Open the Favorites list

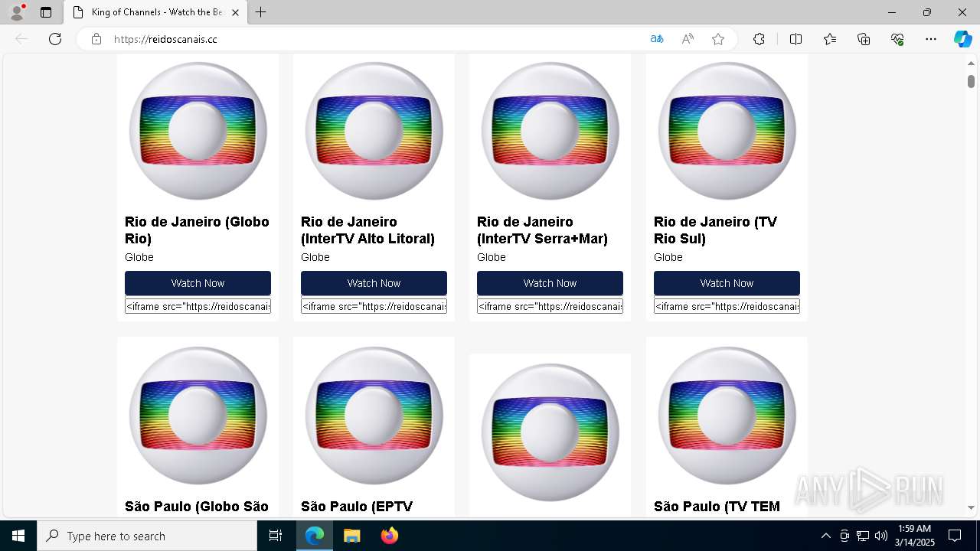830,39
